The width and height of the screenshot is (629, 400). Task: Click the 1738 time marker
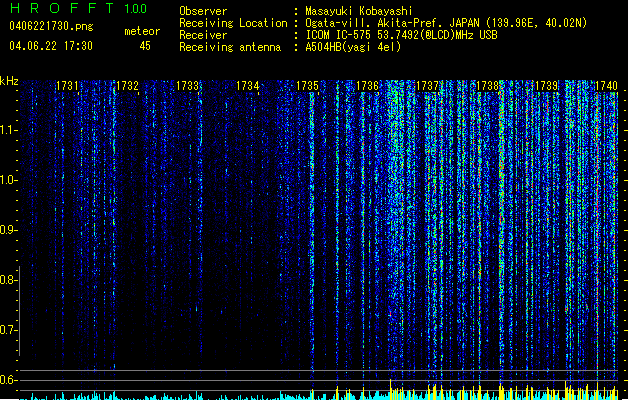[x=487, y=86]
